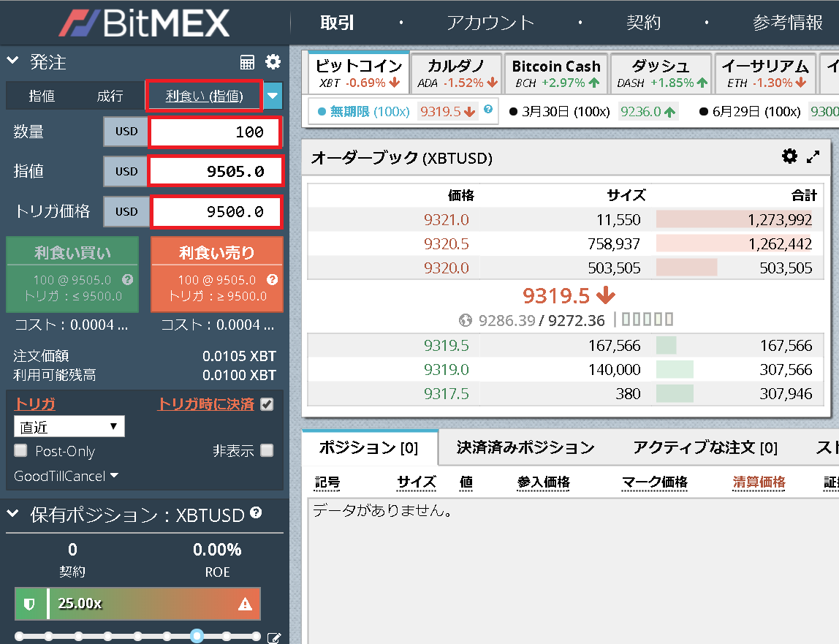Open アカウント menu
839x644 pixels.
pos(490,23)
